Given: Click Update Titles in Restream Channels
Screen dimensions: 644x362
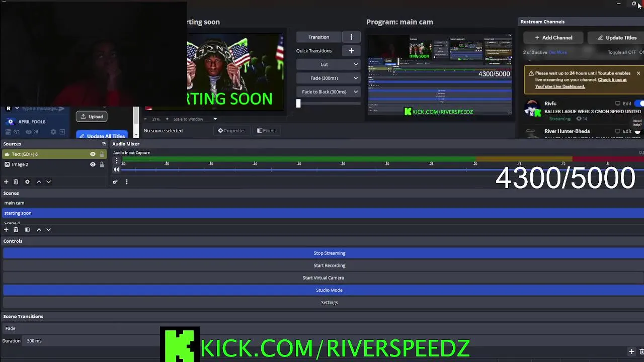Looking at the screenshot, I should [616, 38].
